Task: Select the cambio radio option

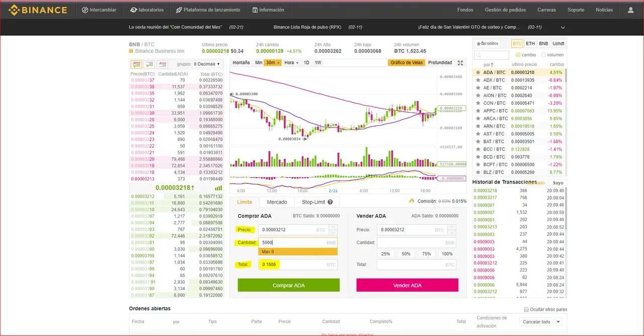Action: click(x=517, y=55)
